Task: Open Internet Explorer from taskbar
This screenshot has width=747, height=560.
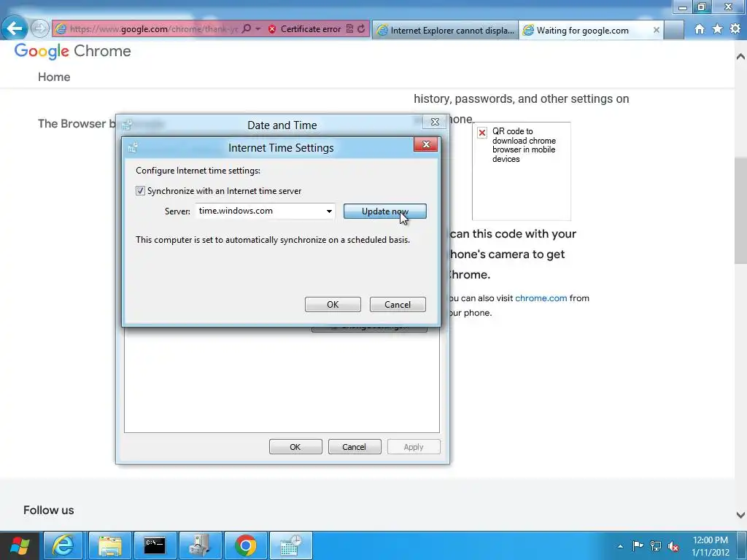Action: 63,545
